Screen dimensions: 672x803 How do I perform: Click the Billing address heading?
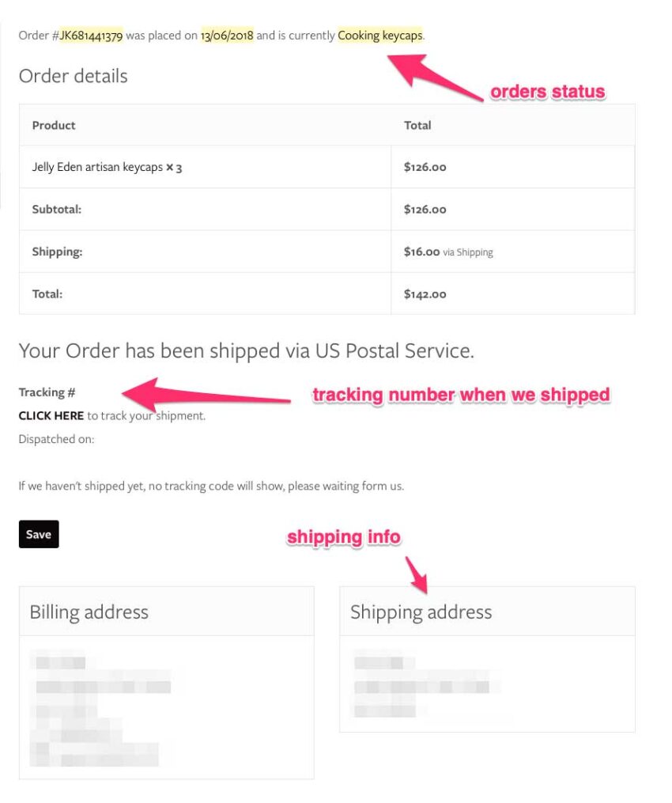89,612
